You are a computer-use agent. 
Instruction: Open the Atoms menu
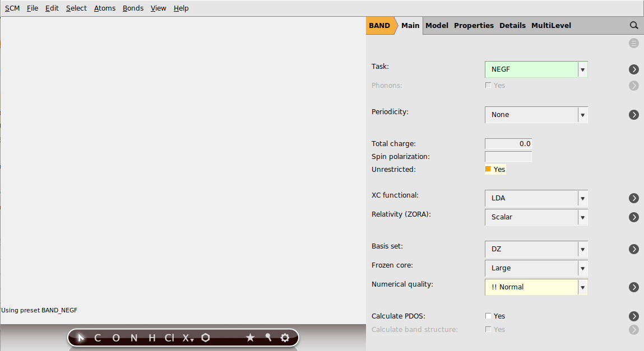click(104, 8)
